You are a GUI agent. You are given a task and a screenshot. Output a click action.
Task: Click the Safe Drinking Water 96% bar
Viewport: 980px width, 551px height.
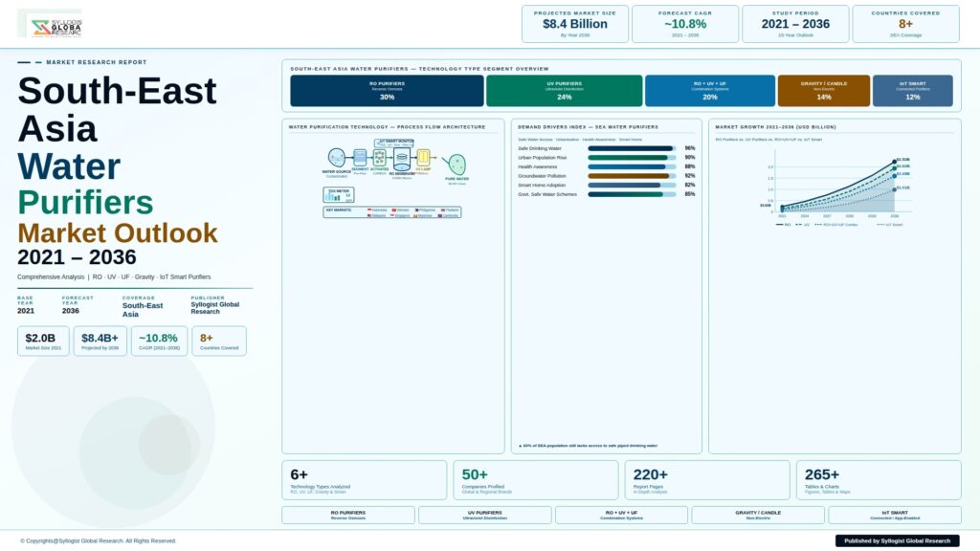click(631, 148)
